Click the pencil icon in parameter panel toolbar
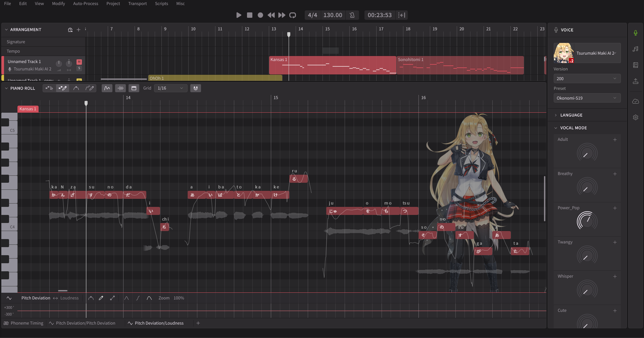Image resolution: width=644 pixels, height=338 pixels. (x=101, y=298)
